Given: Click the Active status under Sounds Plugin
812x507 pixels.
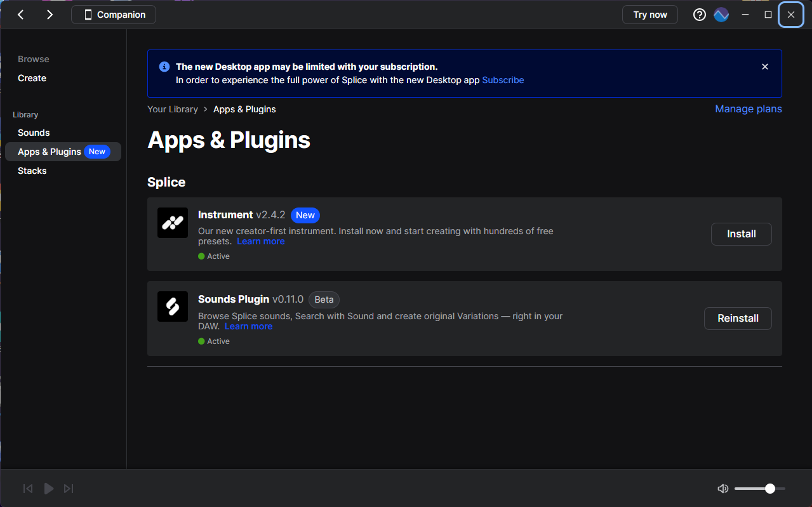Looking at the screenshot, I should pos(214,341).
